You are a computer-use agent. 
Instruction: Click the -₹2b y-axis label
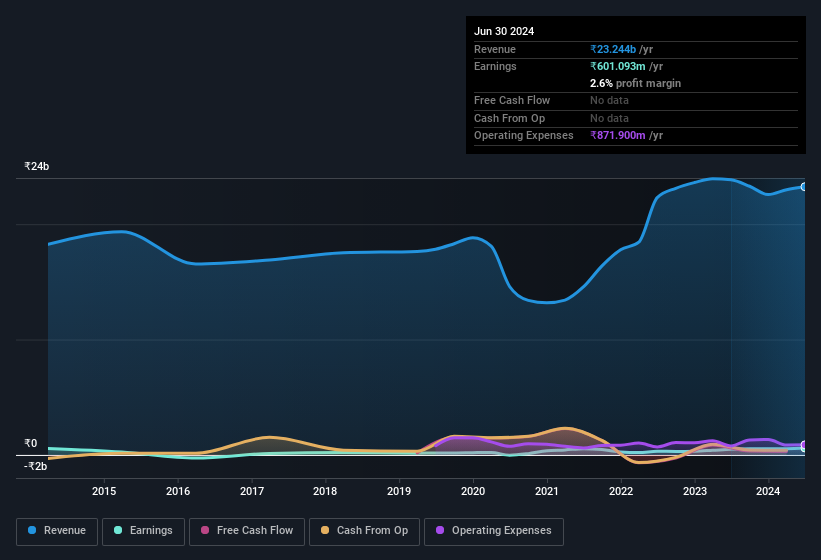(36, 466)
